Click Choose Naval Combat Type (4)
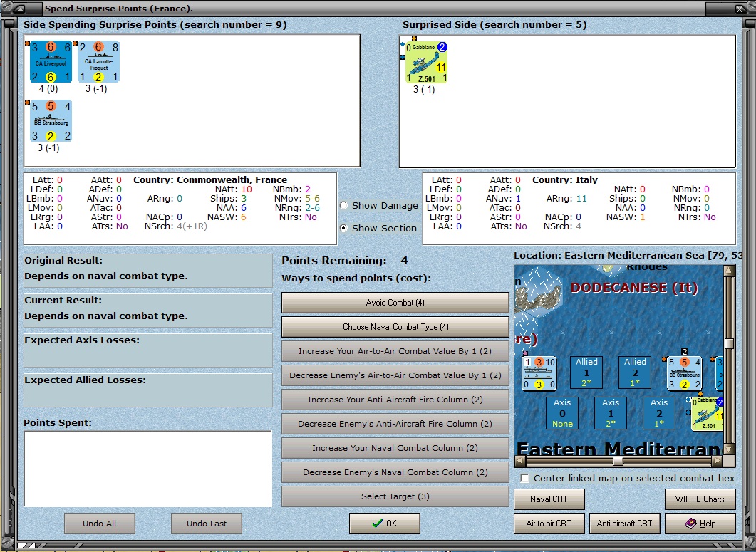The image size is (756, 552). [395, 327]
